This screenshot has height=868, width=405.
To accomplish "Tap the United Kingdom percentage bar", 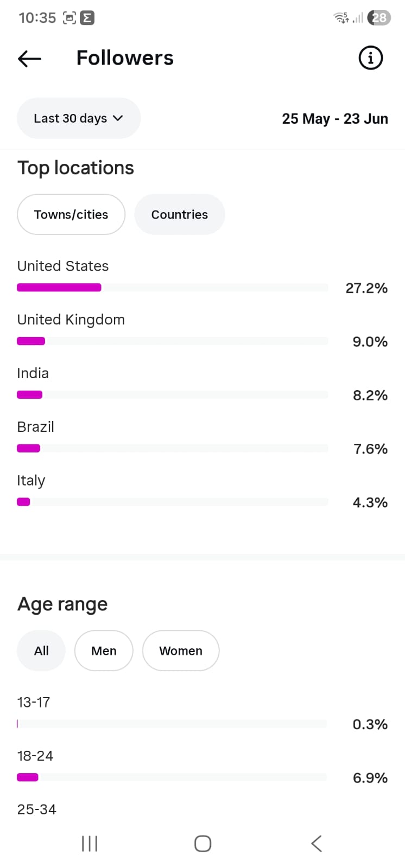I will pos(173,341).
